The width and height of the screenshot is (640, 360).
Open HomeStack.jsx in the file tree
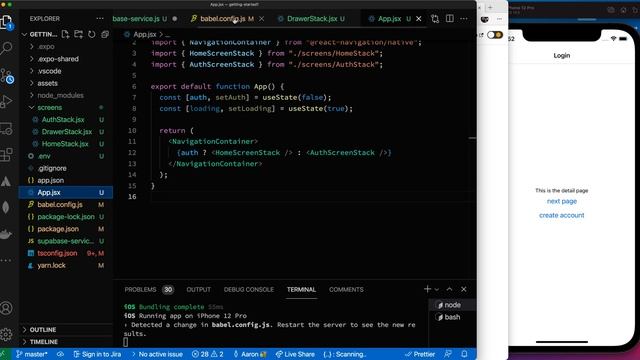click(x=65, y=144)
